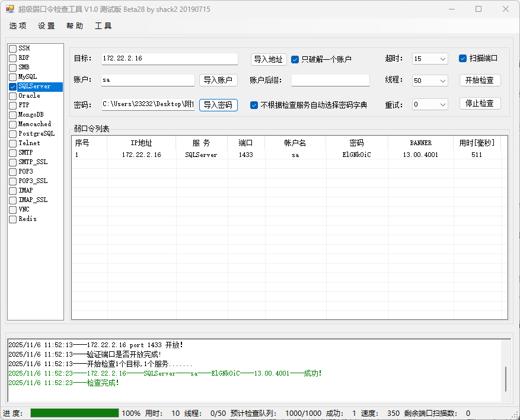
Task: Click the 目标 address input field
Action: point(169,59)
